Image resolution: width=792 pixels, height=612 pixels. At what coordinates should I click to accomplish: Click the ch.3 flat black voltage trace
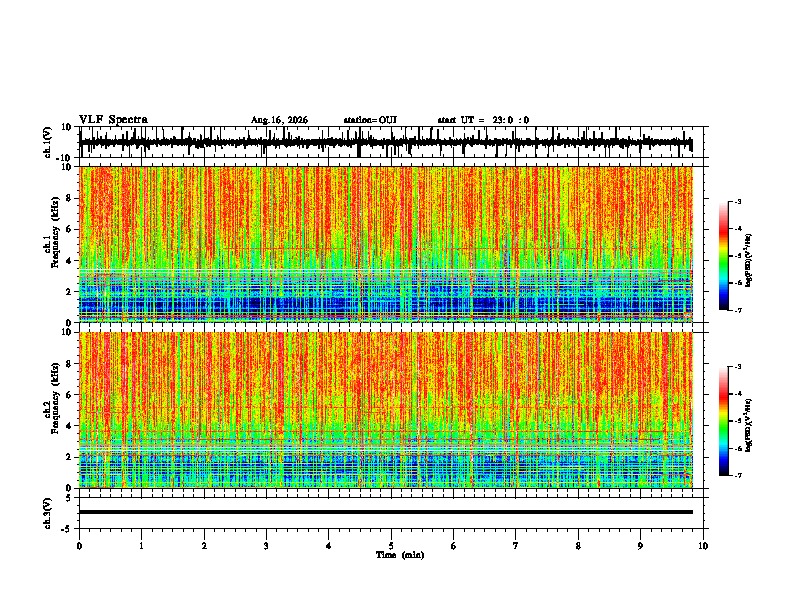385,512
